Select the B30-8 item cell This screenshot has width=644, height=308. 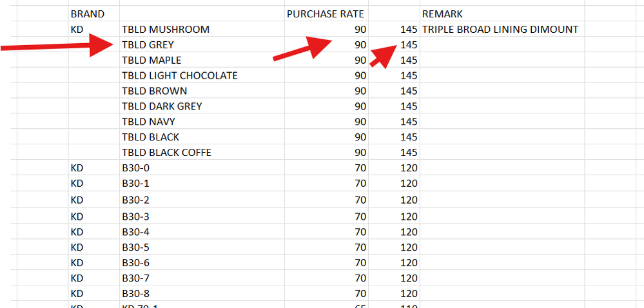[x=202, y=294]
